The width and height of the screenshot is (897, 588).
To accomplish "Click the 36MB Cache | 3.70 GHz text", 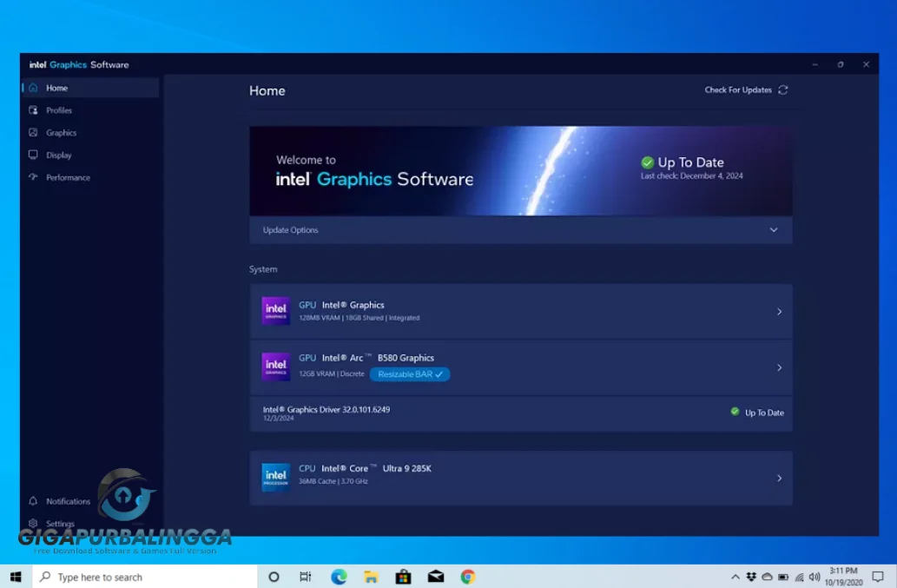I will pos(333,481).
